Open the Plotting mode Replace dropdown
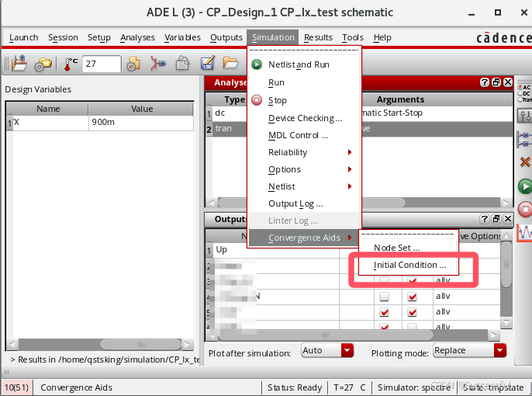 pos(470,350)
